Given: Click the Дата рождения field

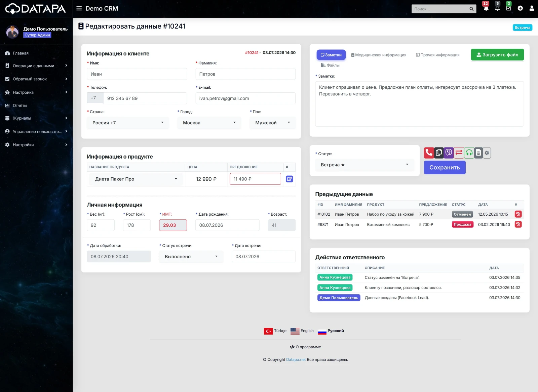Looking at the screenshot, I should [x=227, y=225].
